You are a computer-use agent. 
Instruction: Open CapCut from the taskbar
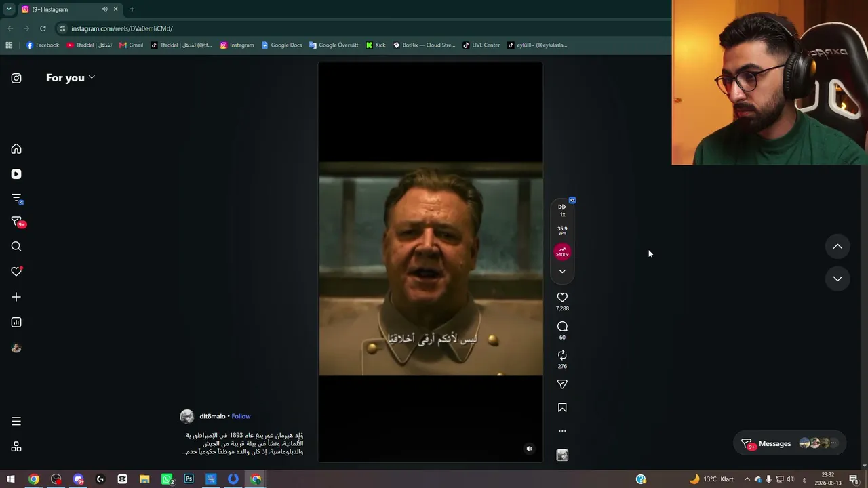click(x=122, y=479)
